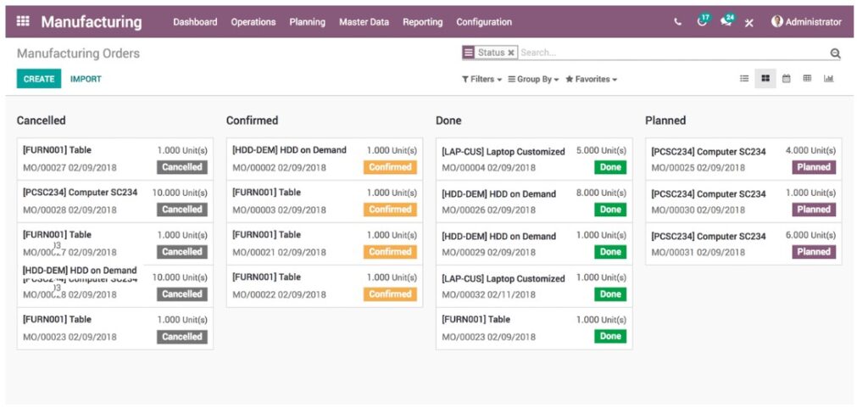Switch to pivot table view
Image resolution: width=868 pixels, height=414 pixels.
807,79
